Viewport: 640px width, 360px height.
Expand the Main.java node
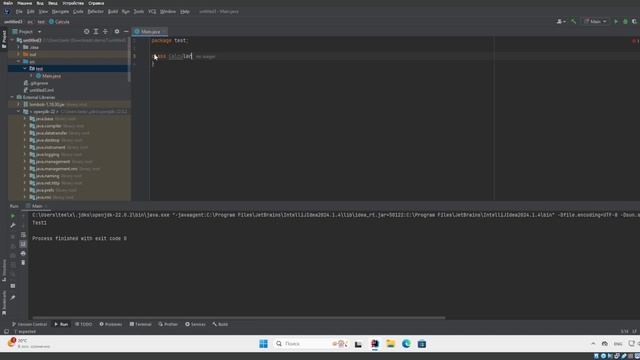[x=31, y=76]
